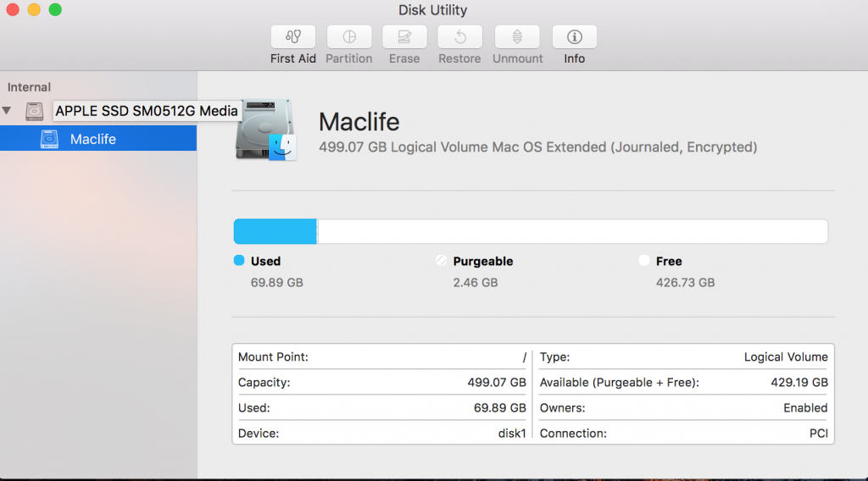This screenshot has height=481, width=868.
Task: Unmount the Maclife volume
Action: [x=517, y=37]
